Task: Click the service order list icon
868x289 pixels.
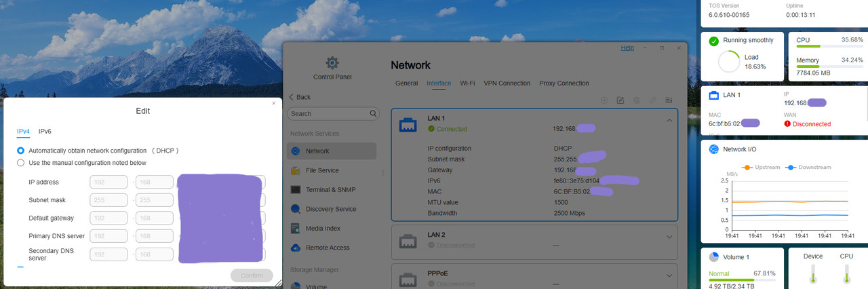Action: pyautogui.click(x=669, y=100)
